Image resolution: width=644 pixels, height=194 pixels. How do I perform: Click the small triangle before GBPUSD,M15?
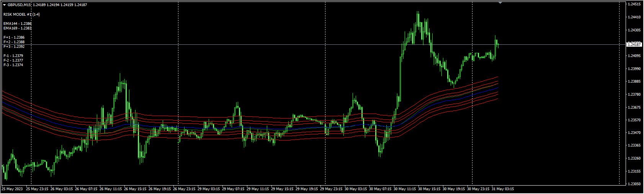pos(4,5)
